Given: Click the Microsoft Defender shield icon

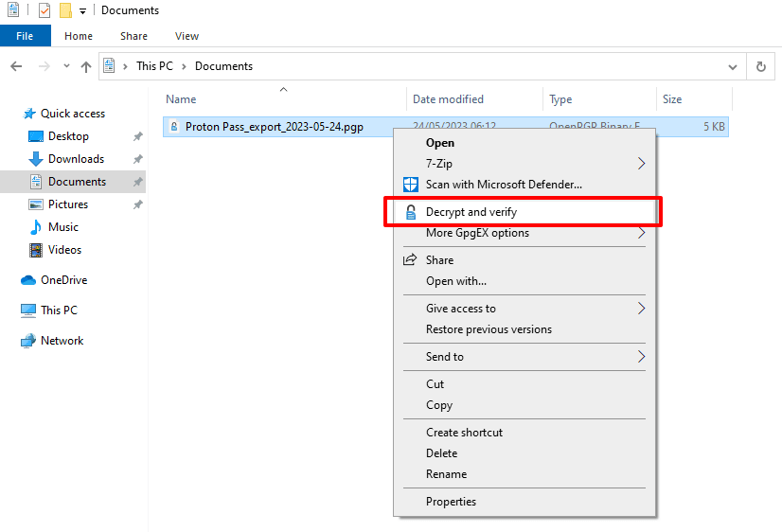Looking at the screenshot, I should point(411,185).
